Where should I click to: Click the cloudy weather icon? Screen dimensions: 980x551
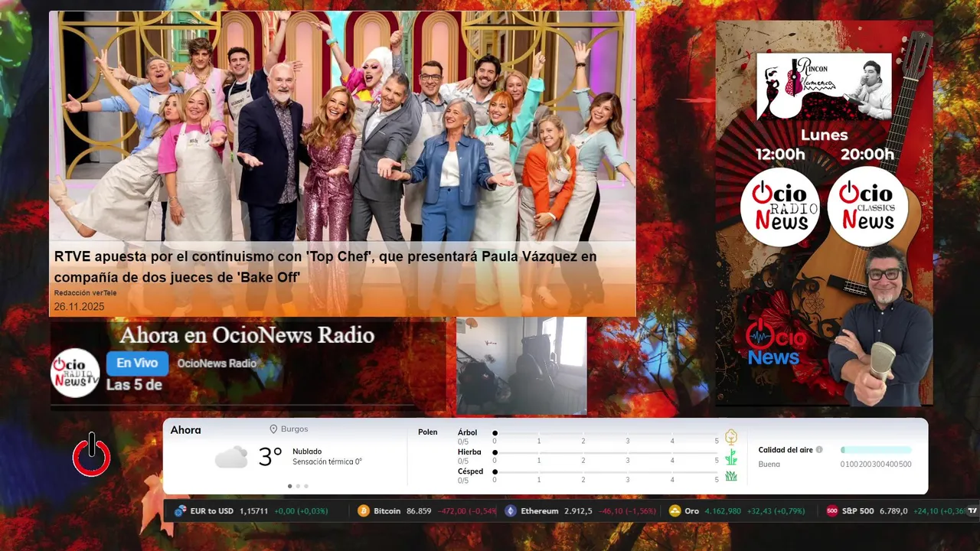pyautogui.click(x=231, y=458)
